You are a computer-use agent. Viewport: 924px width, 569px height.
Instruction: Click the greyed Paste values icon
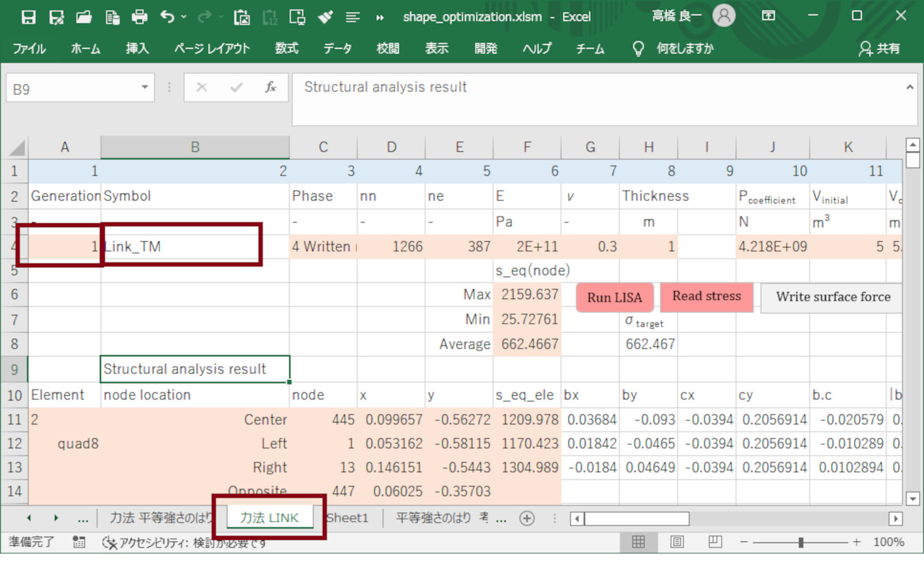(270, 17)
